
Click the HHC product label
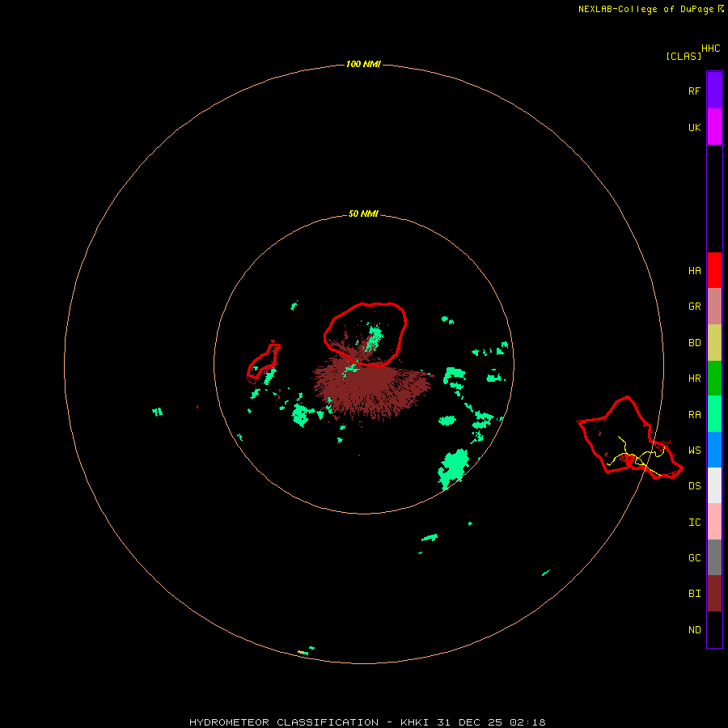pyautogui.click(x=711, y=49)
